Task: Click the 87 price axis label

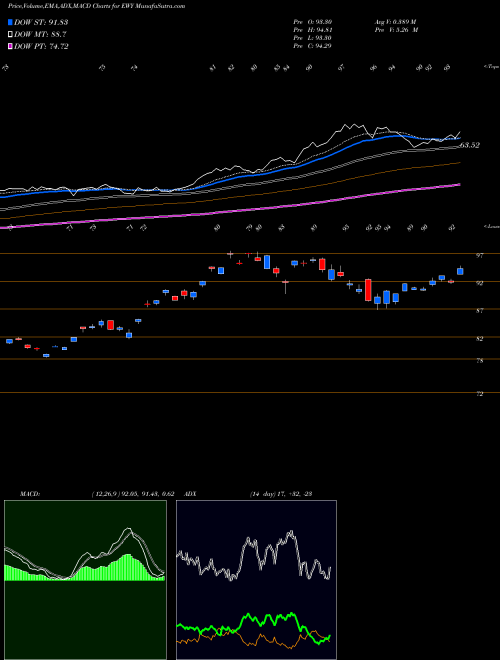Action: (x=479, y=311)
